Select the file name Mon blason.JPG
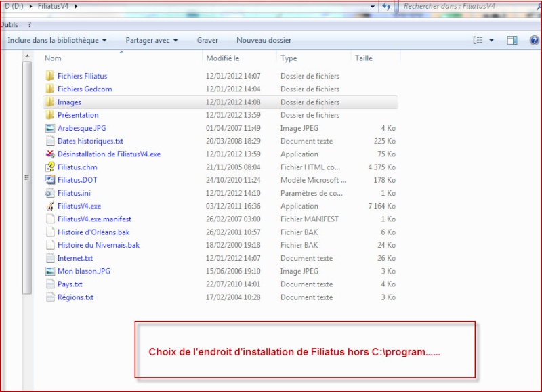 (x=84, y=271)
